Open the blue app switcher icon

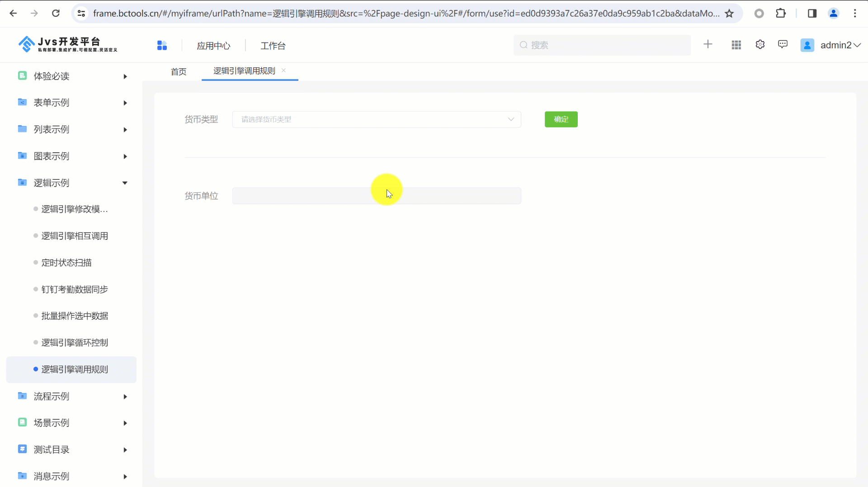[162, 45]
